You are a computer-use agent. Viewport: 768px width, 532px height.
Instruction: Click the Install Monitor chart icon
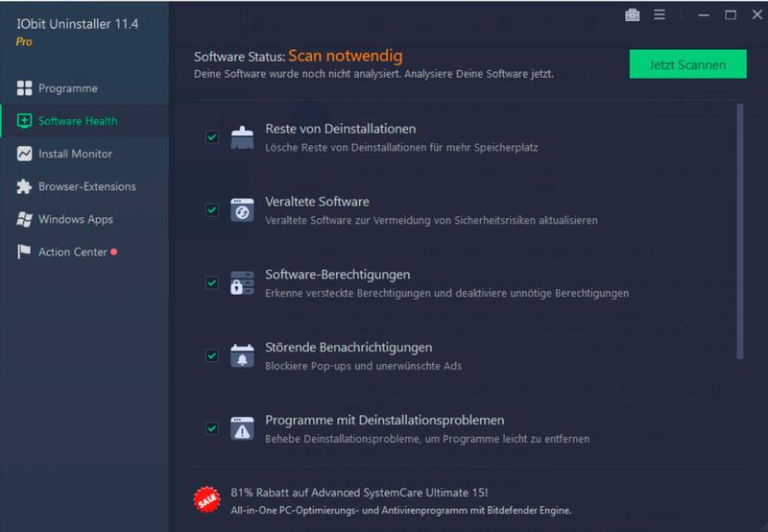pyautogui.click(x=24, y=154)
